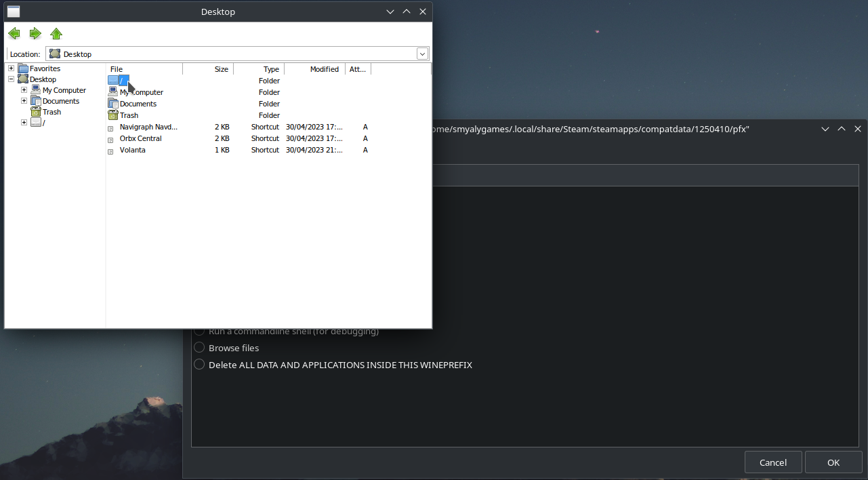Select the Navigraph shortcut file
Screen dimensions: 868x480
[148, 127]
